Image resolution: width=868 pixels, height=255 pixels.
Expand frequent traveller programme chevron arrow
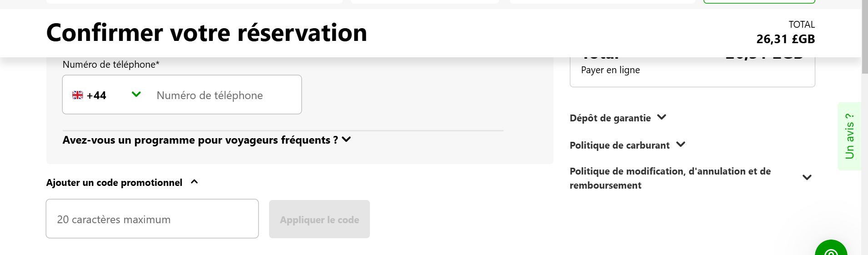346,140
